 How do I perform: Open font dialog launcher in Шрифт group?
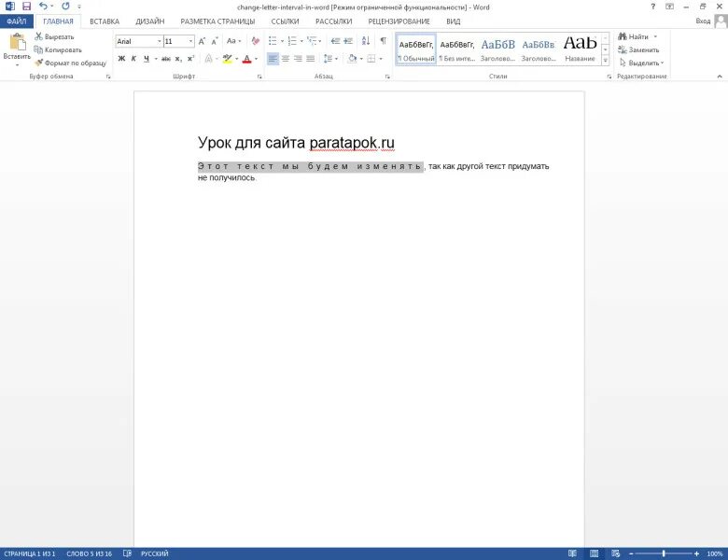(x=259, y=77)
